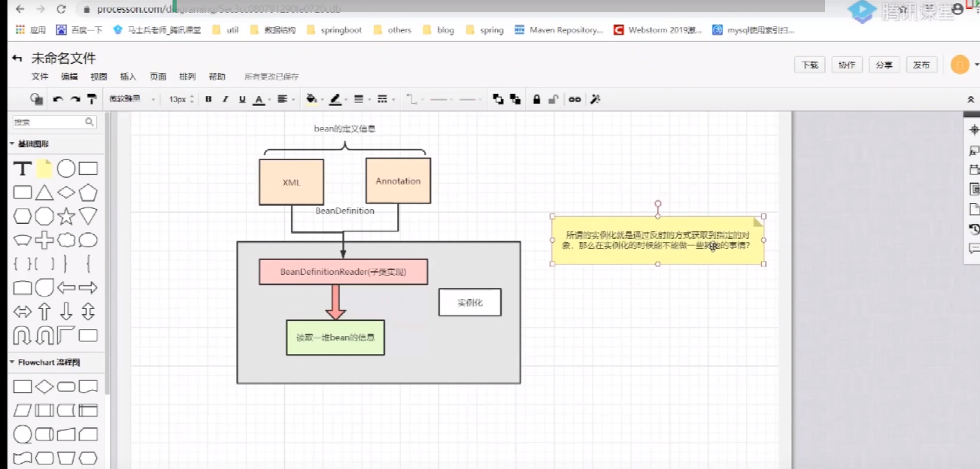The height and width of the screenshot is (469, 980).
Task: Select the up arrow shape
Action: coord(44,311)
